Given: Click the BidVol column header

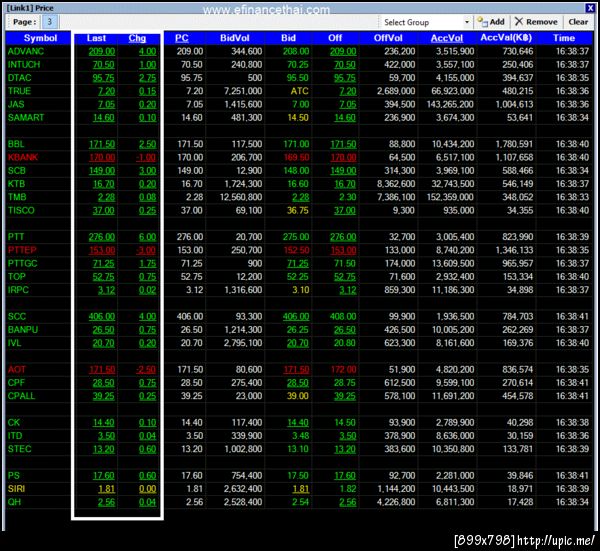Looking at the screenshot, I should 235,38.
